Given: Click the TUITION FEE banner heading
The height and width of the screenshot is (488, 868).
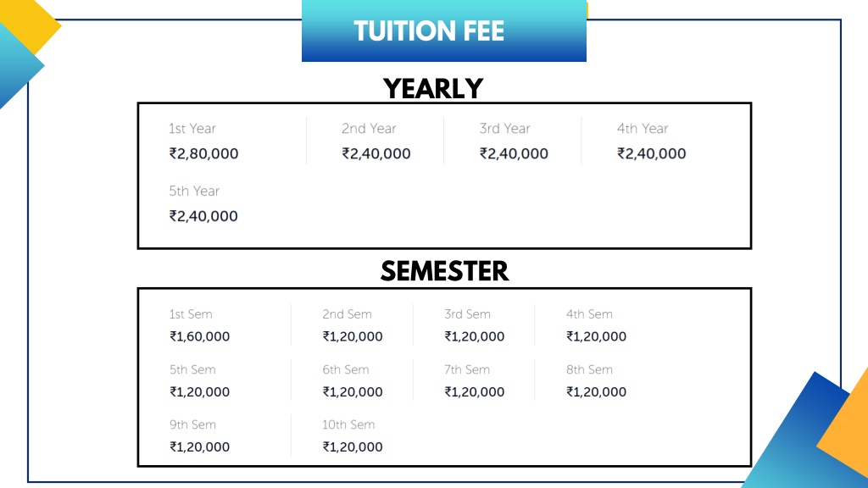Looking at the screenshot, I should point(429,31).
